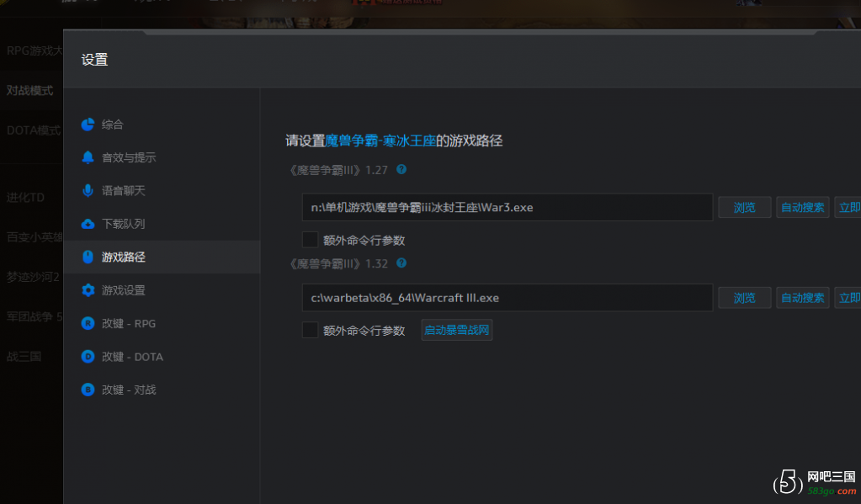Select 对战模式 in the background window sidebar

[x=30, y=91]
